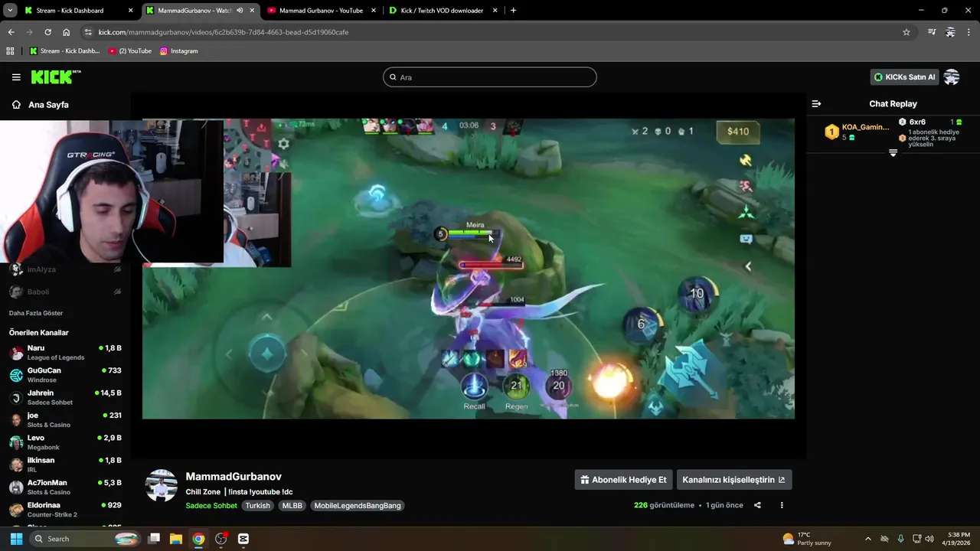The image size is (980, 551).
Task: Open Jahrein channel avatar
Action: point(16,398)
